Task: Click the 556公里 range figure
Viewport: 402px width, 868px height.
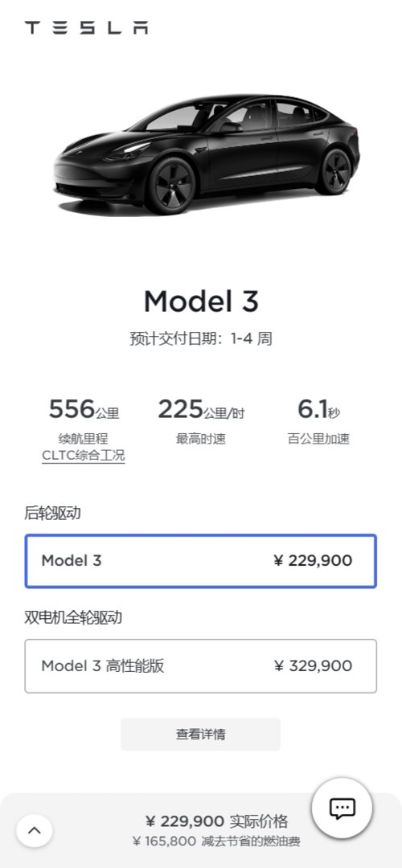Action: tap(84, 410)
